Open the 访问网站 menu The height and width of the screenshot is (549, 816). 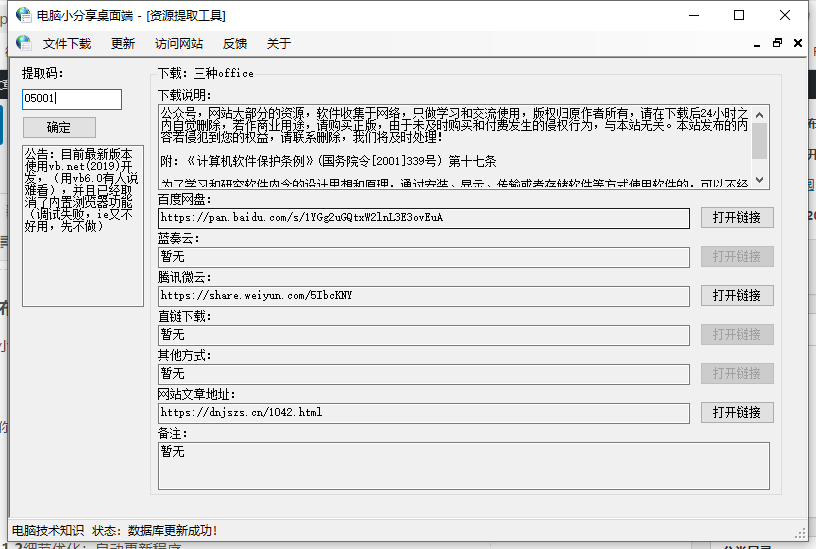click(x=178, y=44)
